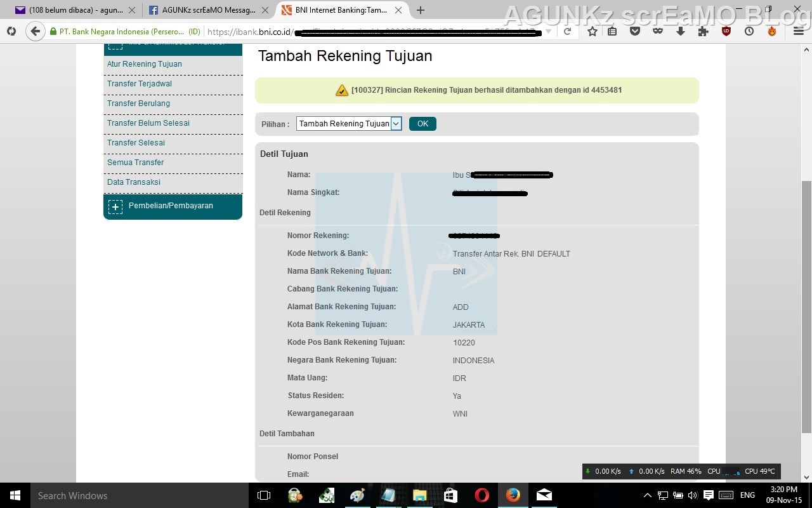Screen dimensions: 812x508
Task: Click the Windows Start button
Action: [15, 495]
